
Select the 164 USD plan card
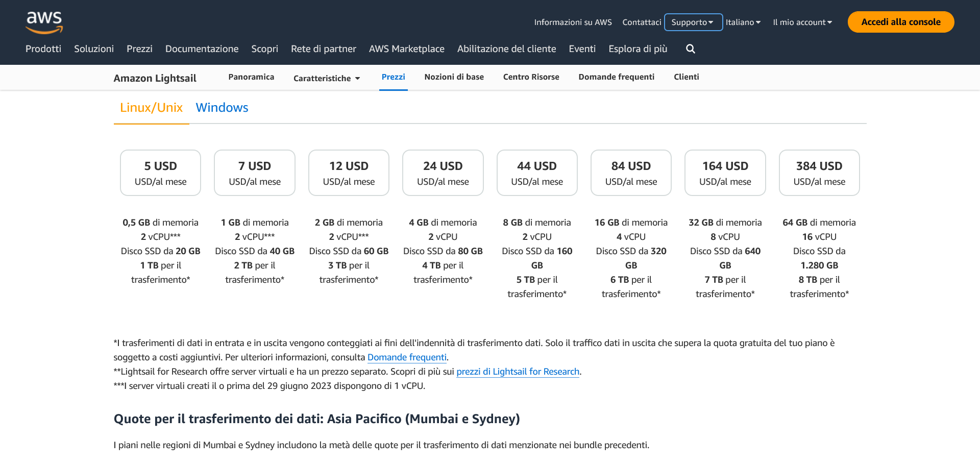click(x=725, y=173)
